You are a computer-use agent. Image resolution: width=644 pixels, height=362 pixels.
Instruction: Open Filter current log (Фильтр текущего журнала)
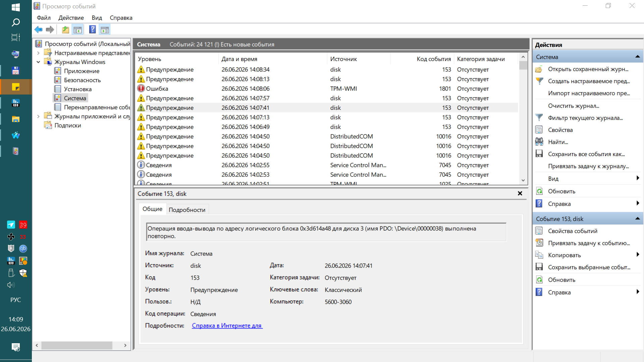[585, 118]
